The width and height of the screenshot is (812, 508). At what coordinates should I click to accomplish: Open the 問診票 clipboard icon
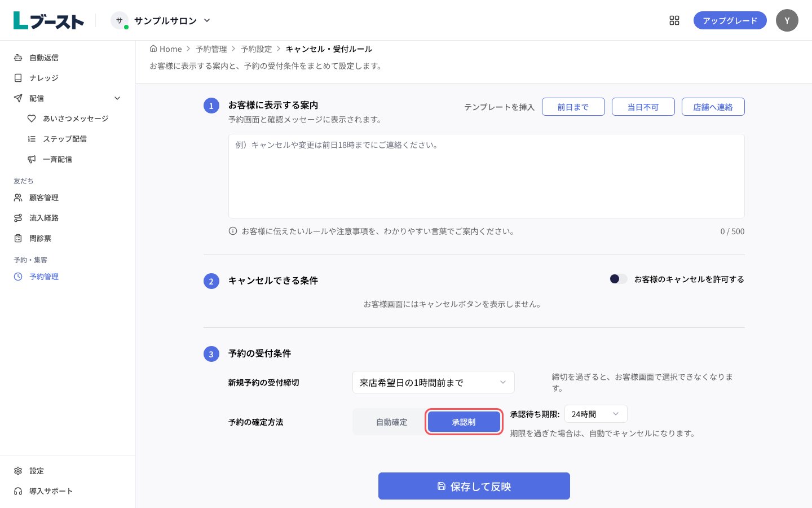click(18, 238)
